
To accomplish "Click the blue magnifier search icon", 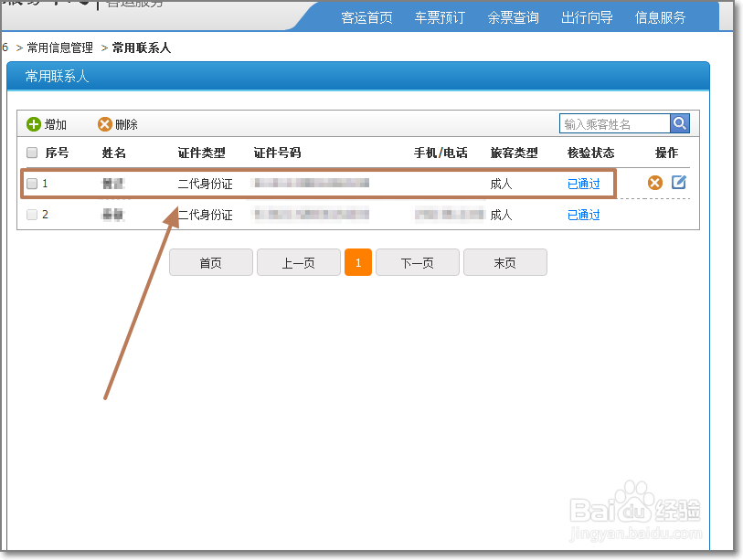I will coord(678,123).
